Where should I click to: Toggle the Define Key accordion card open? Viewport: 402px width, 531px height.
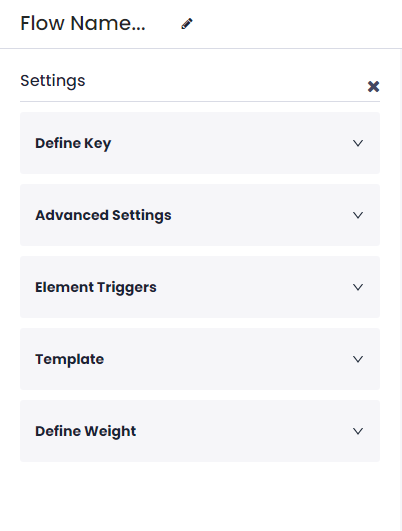click(200, 143)
